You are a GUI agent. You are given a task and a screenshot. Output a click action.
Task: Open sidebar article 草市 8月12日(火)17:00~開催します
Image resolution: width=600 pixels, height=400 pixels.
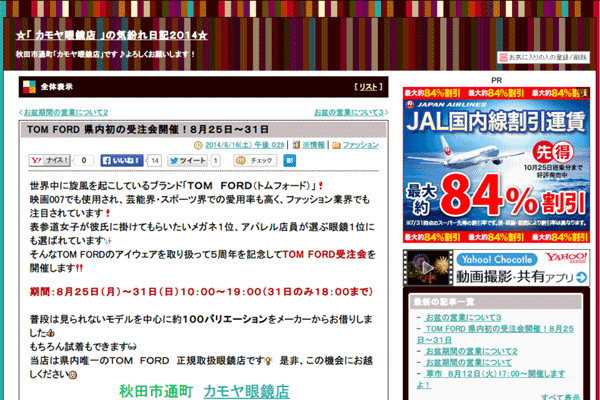491,379
